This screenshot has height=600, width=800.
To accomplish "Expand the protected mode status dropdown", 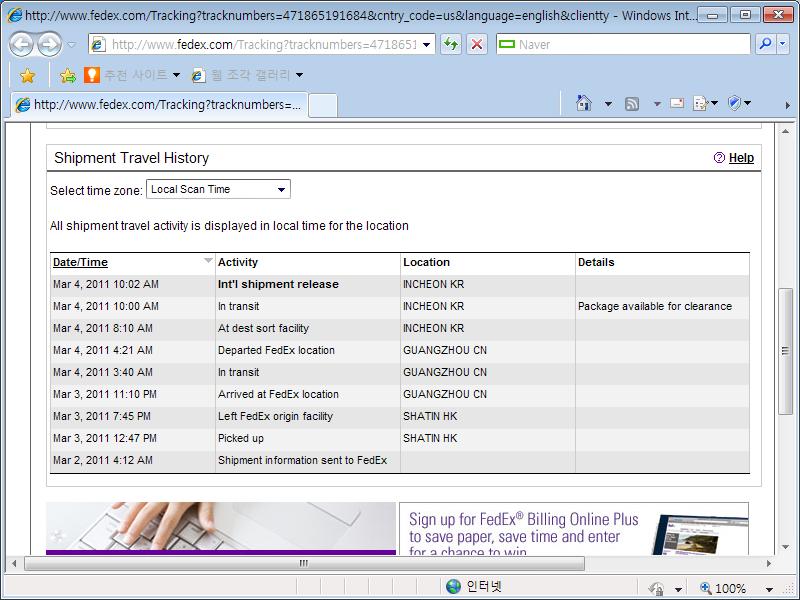I will (x=678, y=589).
